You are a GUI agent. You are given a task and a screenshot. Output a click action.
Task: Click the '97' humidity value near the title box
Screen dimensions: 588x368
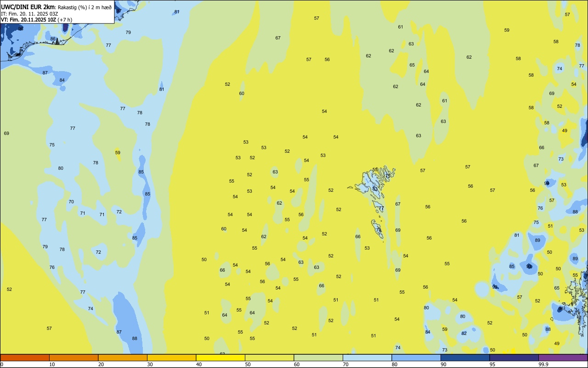pos(119,11)
